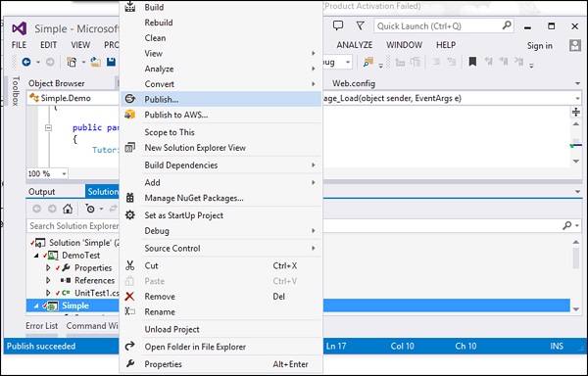The width and height of the screenshot is (588, 376).
Task: Select the UnitTest1.cs file in the tree
Action: (x=96, y=293)
